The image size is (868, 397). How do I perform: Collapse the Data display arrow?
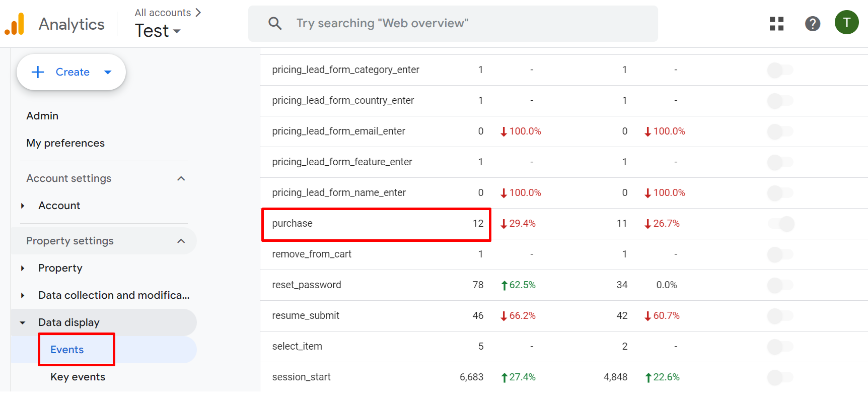[23, 322]
